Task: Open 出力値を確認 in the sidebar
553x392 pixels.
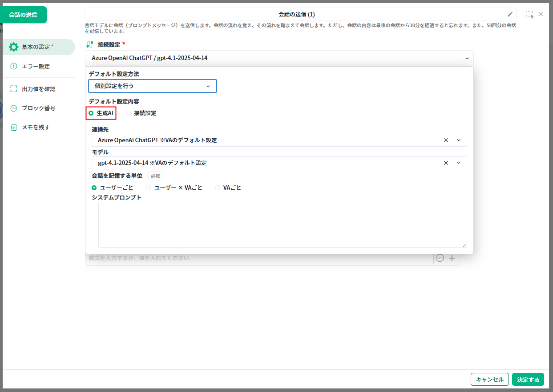Action: (38, 89)
